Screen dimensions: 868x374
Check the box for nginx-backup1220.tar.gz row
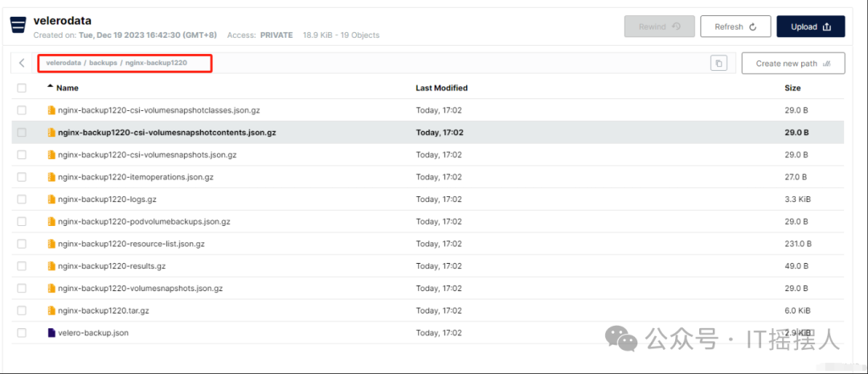(x=22, y=310)
